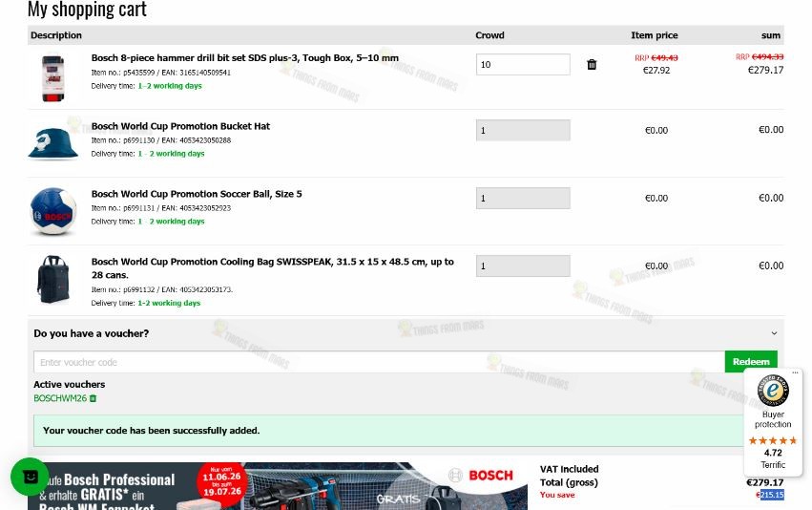Select item number p5435599 text line

[x=161, y=73]
